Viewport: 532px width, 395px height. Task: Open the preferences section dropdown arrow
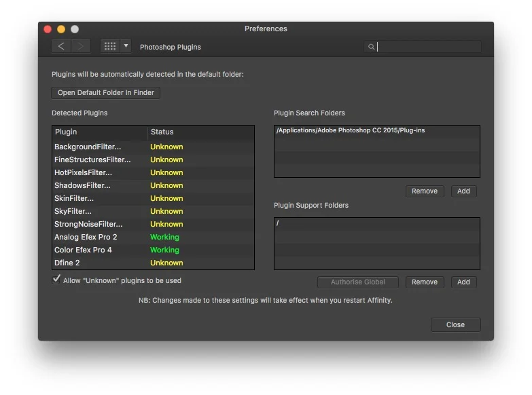pyautogui.click(x=126, y=46)
